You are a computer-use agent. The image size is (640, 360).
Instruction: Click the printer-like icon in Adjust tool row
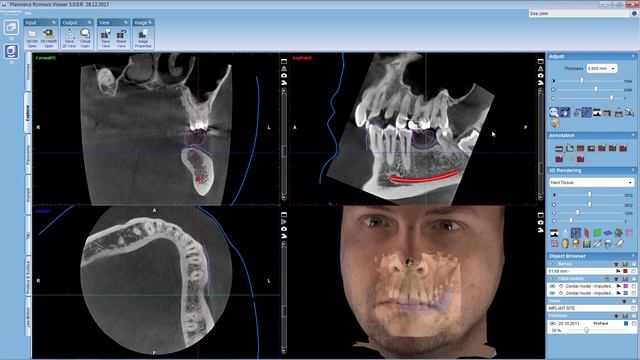618,112
